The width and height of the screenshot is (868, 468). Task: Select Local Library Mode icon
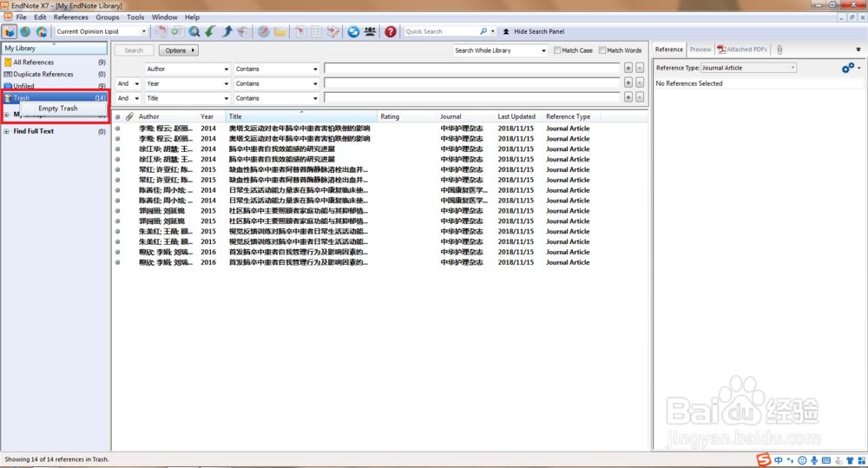tap(9, 31)
